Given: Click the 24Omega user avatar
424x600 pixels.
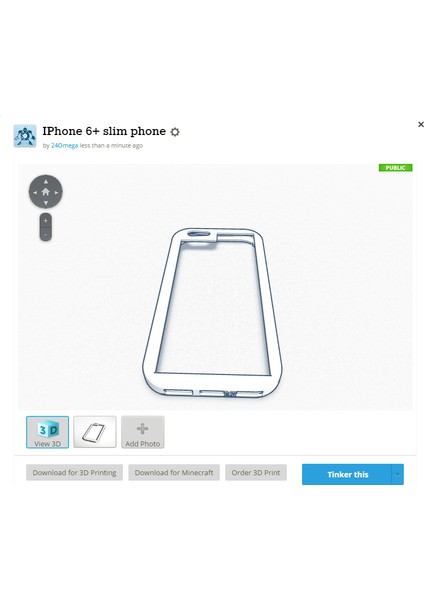Looking at the screenshot, I should pos(25,136).
